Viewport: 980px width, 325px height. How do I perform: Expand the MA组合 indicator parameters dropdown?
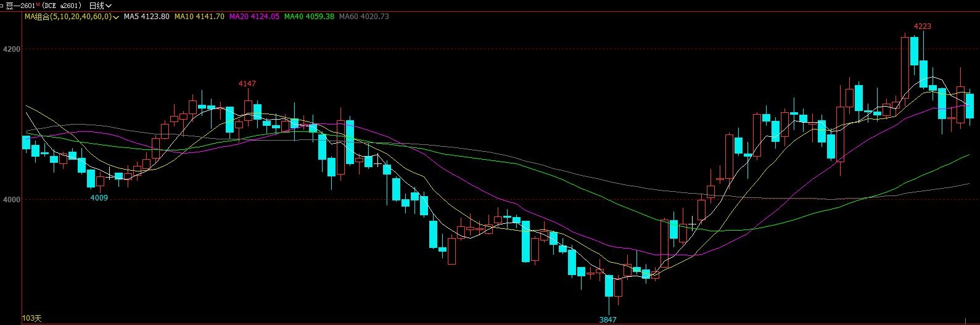(x=116, y=17)
